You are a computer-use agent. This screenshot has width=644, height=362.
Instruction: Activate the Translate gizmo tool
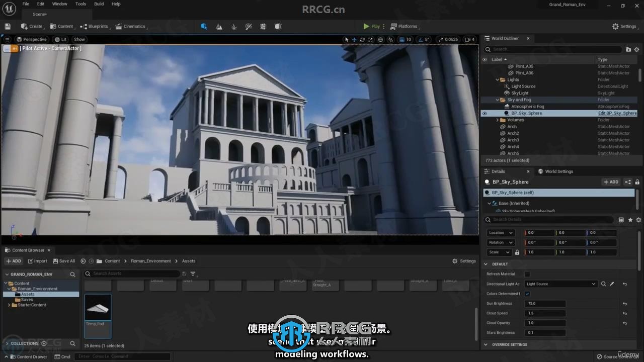click(x=354, y=39)
